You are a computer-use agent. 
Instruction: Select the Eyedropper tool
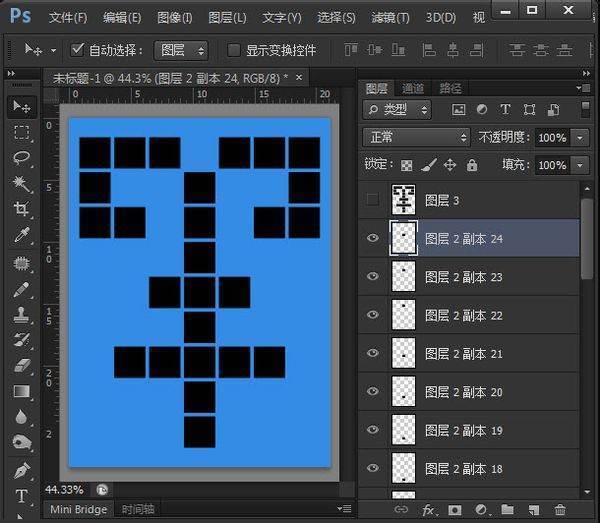(x=21, y=236)
